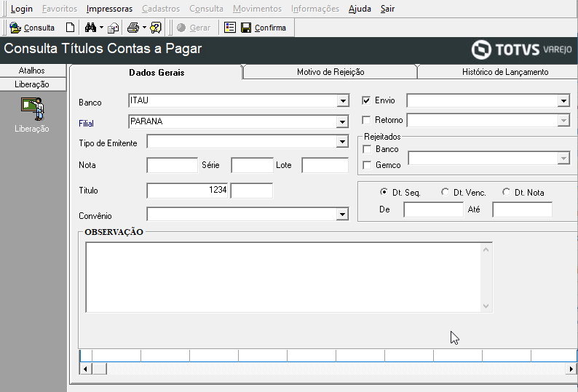Check the Gemco checkbox under Rejeitados
Image resolution: width=578 pixels, height=392 pixels.
[367, 165]
